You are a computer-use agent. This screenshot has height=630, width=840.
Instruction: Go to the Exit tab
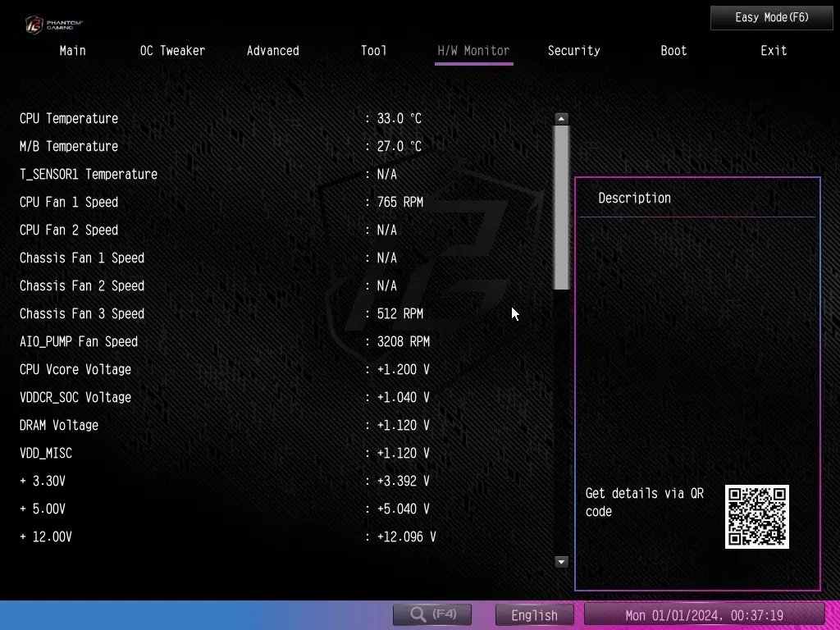(774, 51)
